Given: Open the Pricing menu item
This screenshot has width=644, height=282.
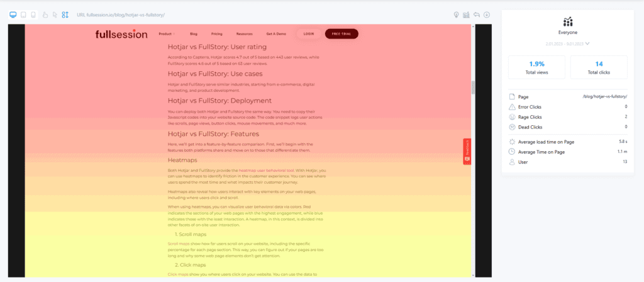Looking at the screenshot, I should coord(216,33).
